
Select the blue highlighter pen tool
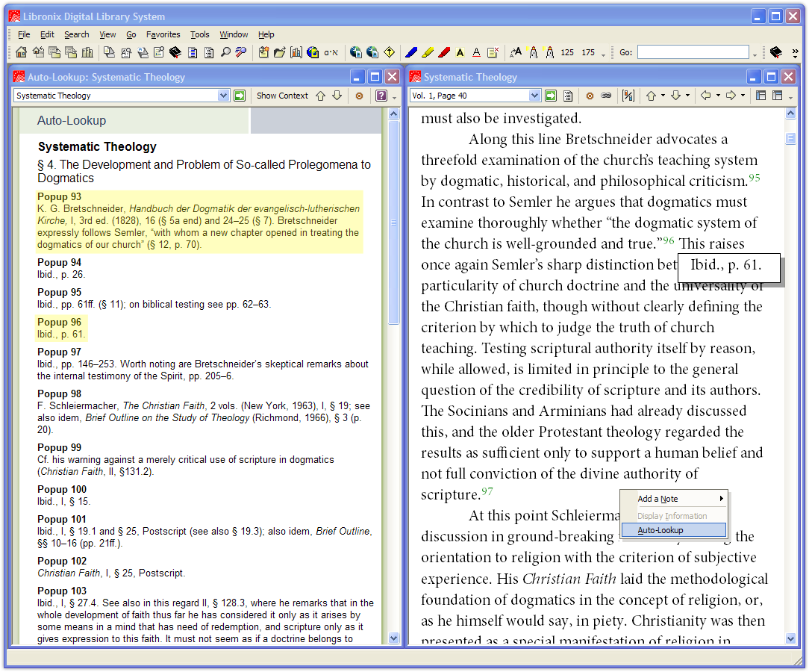[411, 52]
